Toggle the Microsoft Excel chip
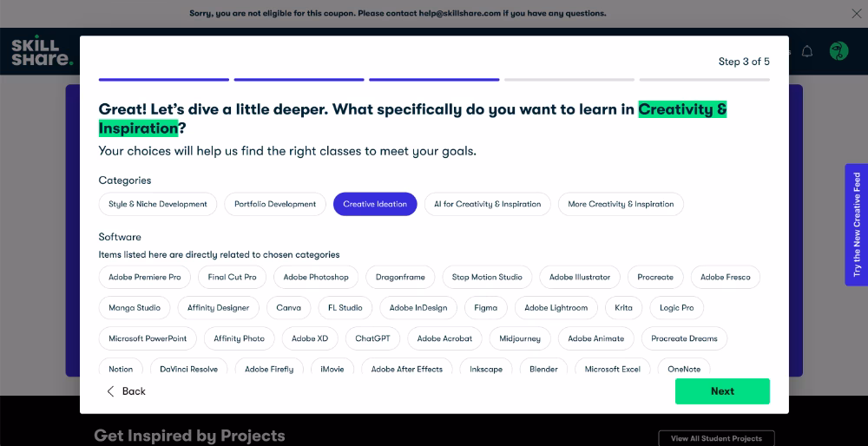Image resolution: width=868 pixels, height=446 pixels. coord(612,367)
